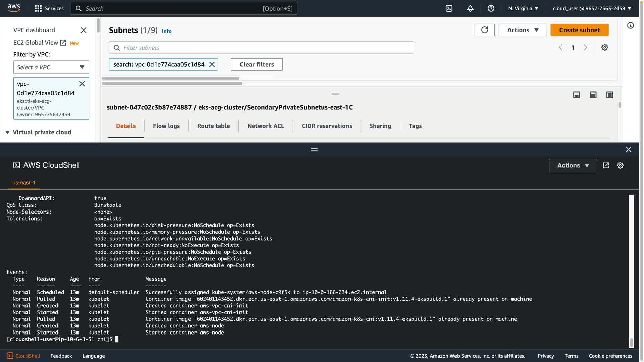The image size is (644, 362).
Task: Open the Select a VPC dropdown
Action: pos(51,67)
